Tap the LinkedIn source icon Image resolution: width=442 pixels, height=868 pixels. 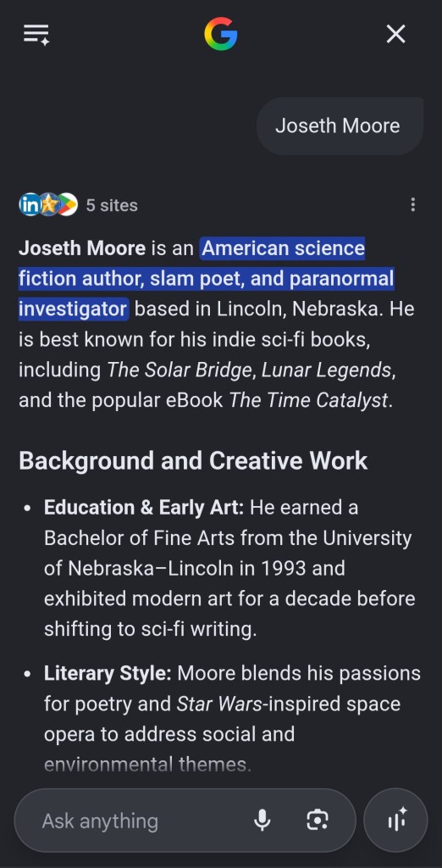tap(30, 205)
